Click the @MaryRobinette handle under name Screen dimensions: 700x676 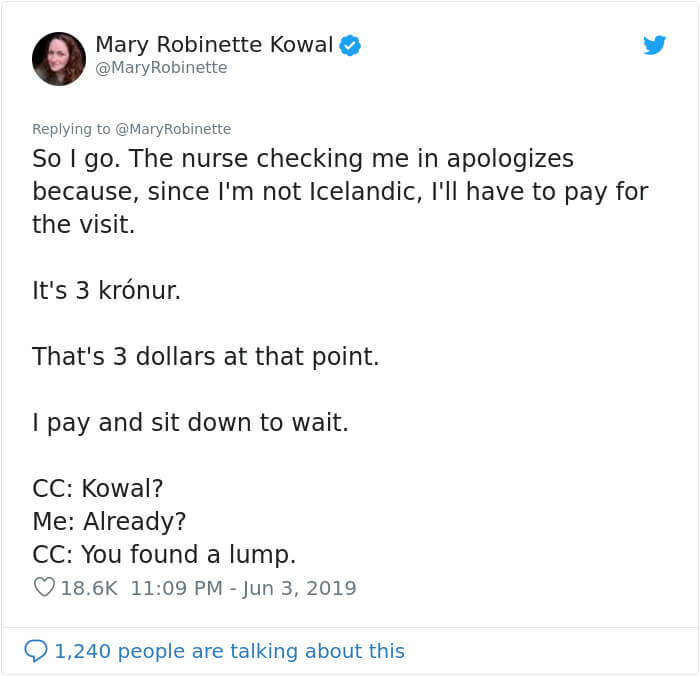[161, 68]
